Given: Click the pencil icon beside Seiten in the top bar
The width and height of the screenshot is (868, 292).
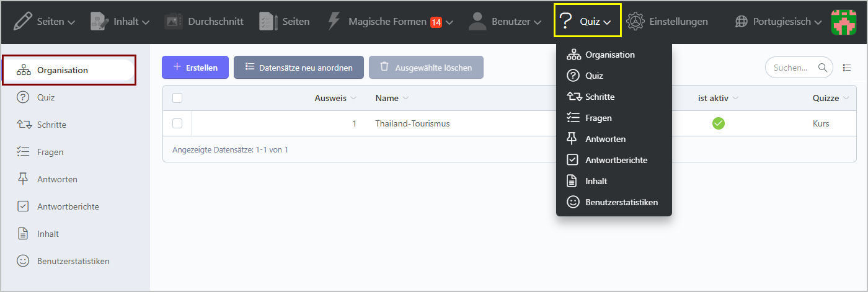Looking at the screenshot, I should click(23, 21).
